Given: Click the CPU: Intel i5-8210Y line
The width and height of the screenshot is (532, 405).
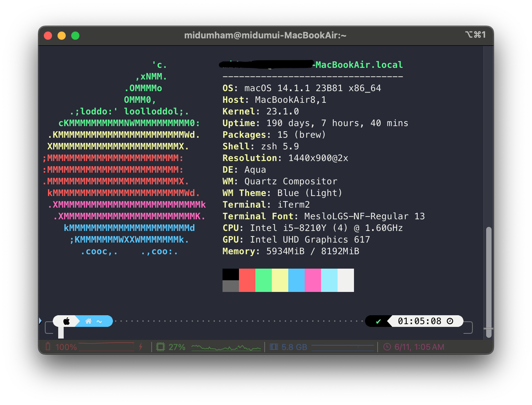Looking at the screenshot, I should coord(313,228).
